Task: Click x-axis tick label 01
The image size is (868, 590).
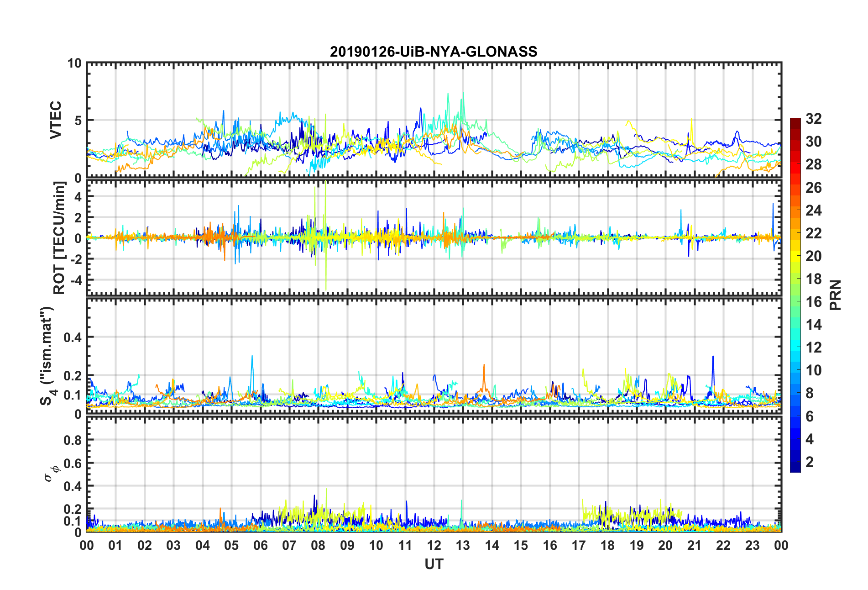Action: (x=115, y=545)
